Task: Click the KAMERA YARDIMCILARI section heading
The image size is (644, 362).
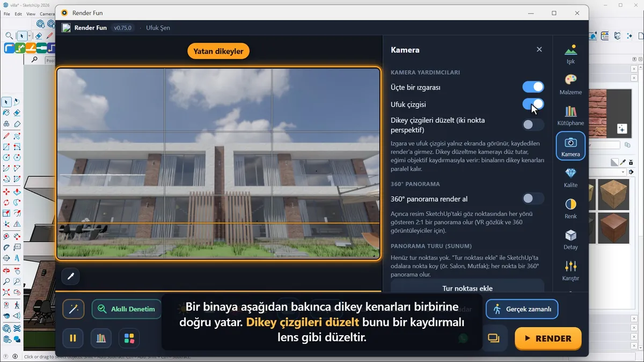Action: (425, 72)
